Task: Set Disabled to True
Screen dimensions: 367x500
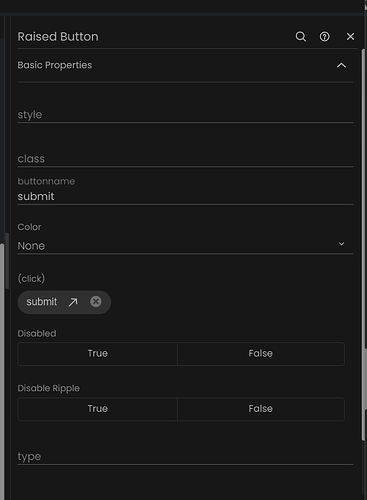Action: (97, 354)
